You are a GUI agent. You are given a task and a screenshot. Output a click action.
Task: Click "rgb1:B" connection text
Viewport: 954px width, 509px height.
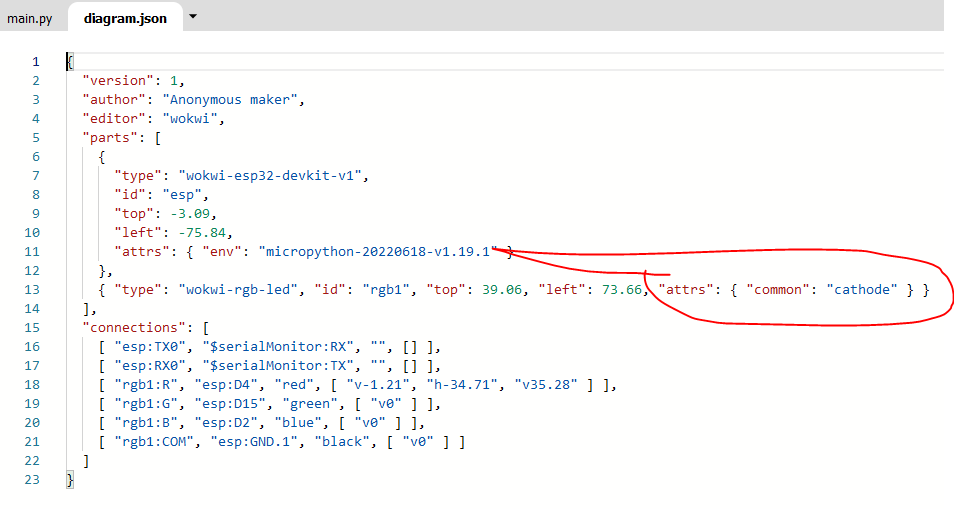point(146,423)
